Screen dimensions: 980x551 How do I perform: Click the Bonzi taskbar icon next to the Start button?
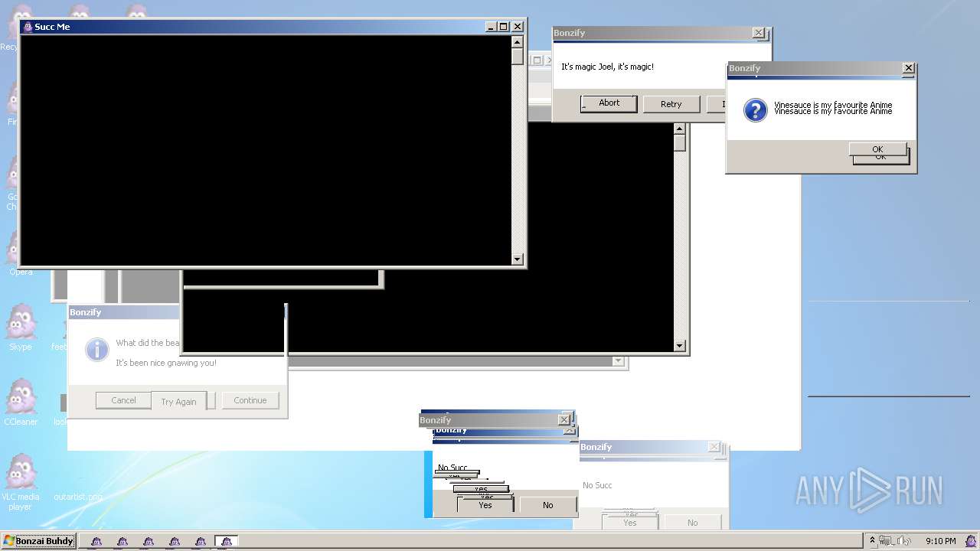[96, 541]
